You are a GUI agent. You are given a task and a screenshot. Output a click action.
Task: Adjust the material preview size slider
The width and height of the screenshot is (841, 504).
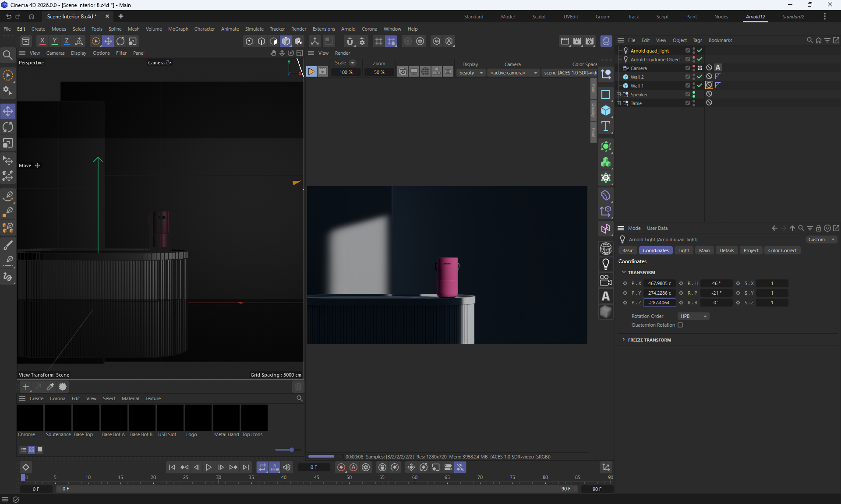point(291,450)
